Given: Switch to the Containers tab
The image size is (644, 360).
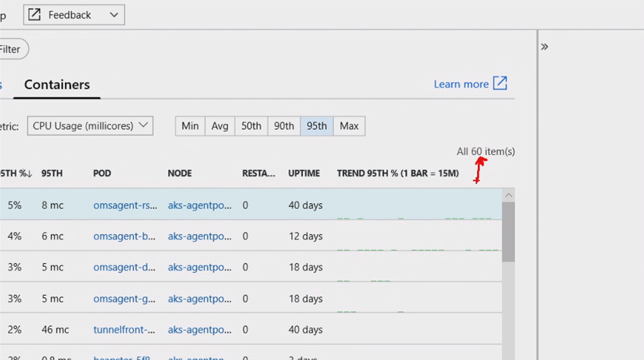Looking at the screenshot, I should click(57, 85).
